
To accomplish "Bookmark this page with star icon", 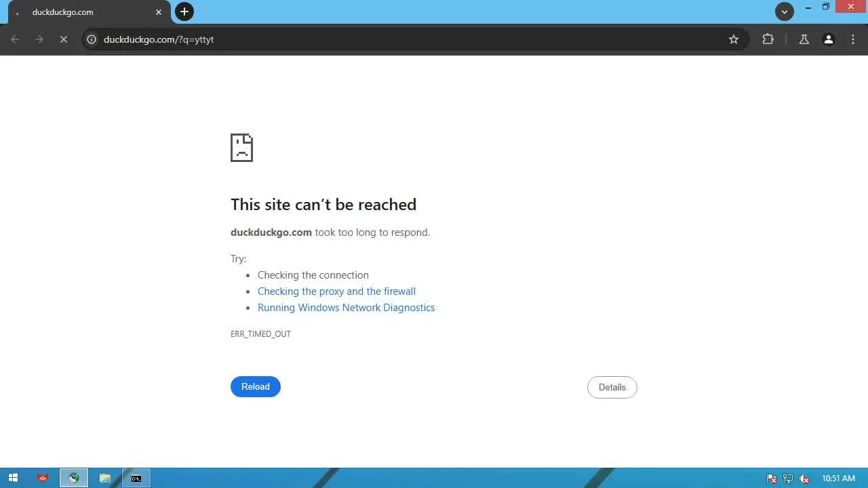I will click(734, 39).
